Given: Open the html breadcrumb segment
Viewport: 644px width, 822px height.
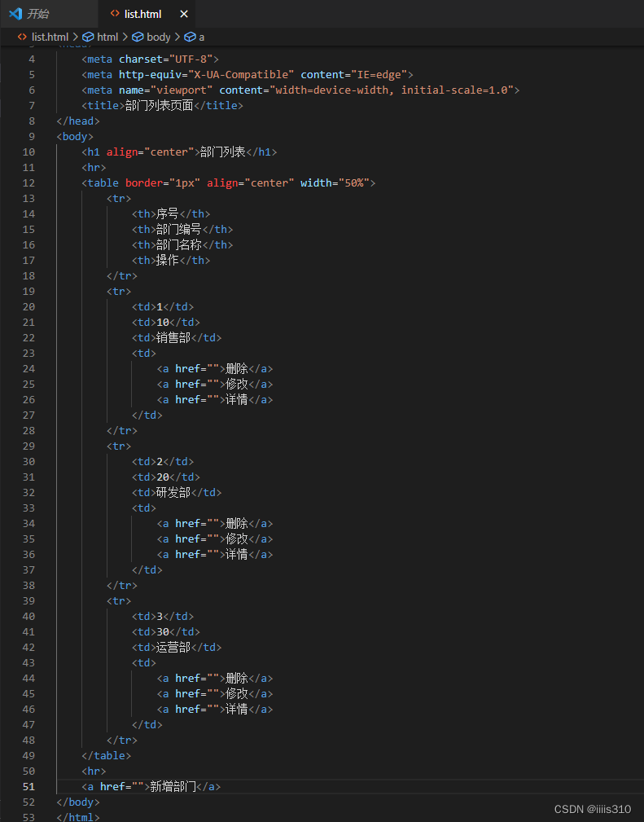Looking at the screenshot, I should pyautogui.click(x=107, y=37).
